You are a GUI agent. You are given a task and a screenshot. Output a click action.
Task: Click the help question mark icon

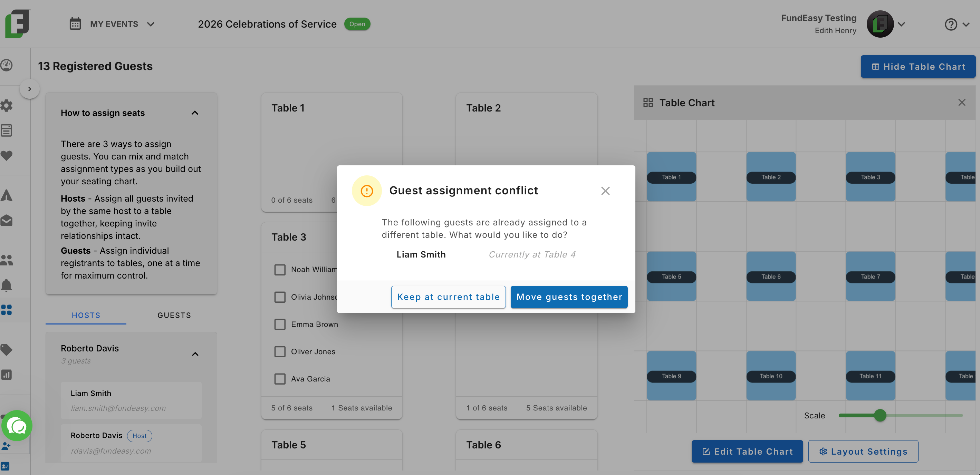951,25
